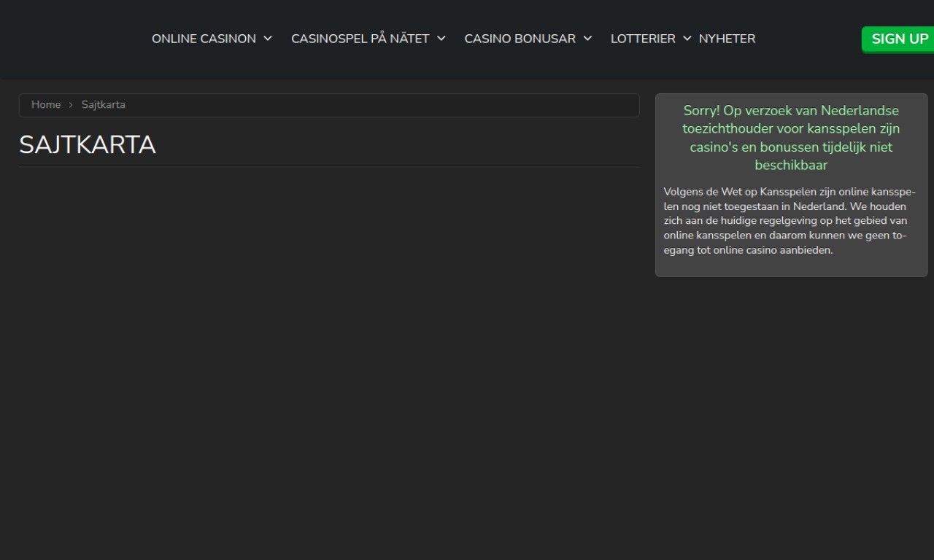This screenshot has width=934, height=560.
Task: Follow the Home breadcrumb link
Action: click(x=46, y=105)
